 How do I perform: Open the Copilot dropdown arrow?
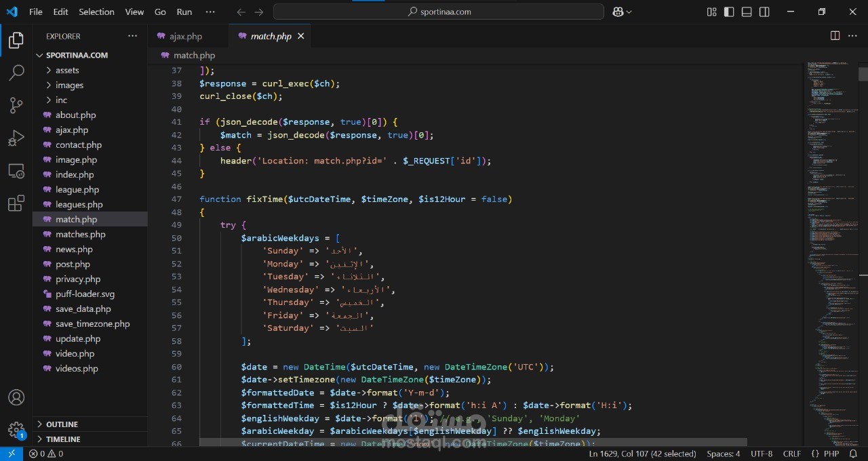(x=629, y=12)
